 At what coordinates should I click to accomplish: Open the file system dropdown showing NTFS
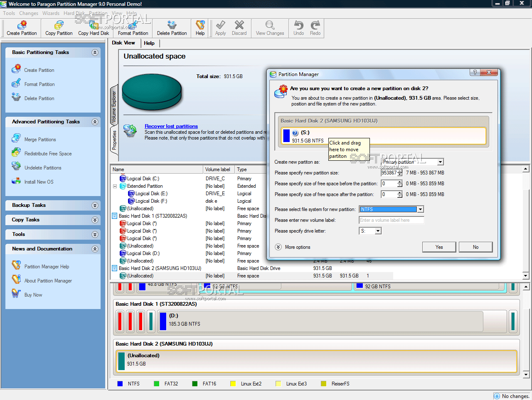pos(420,209)
